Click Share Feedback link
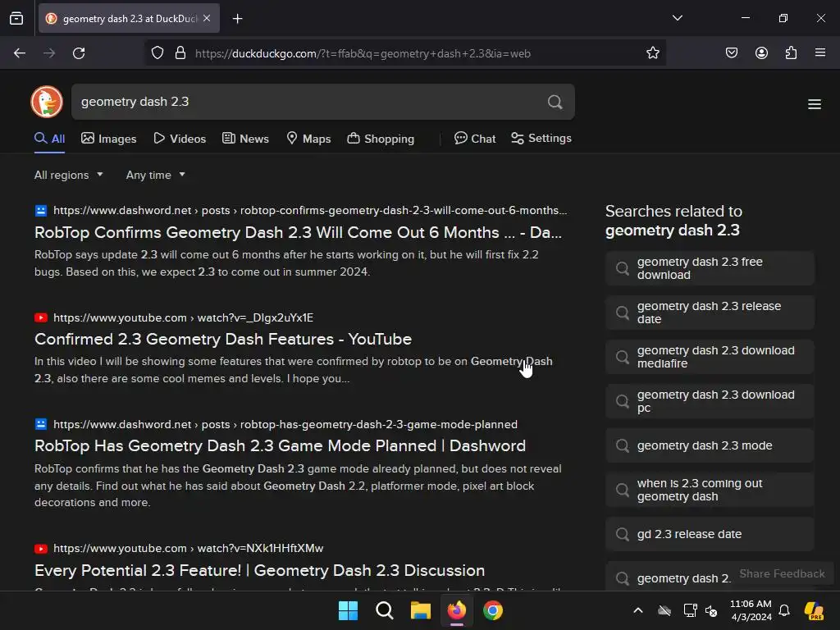 pos(782,573)
